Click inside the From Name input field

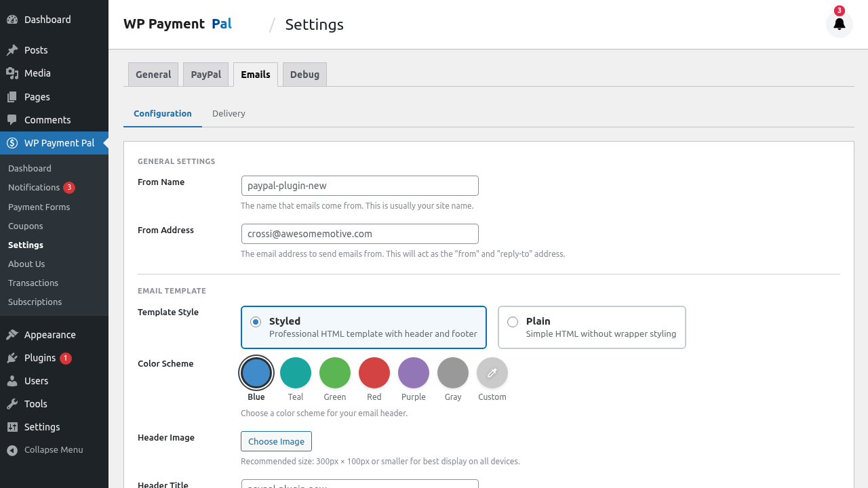359,185
